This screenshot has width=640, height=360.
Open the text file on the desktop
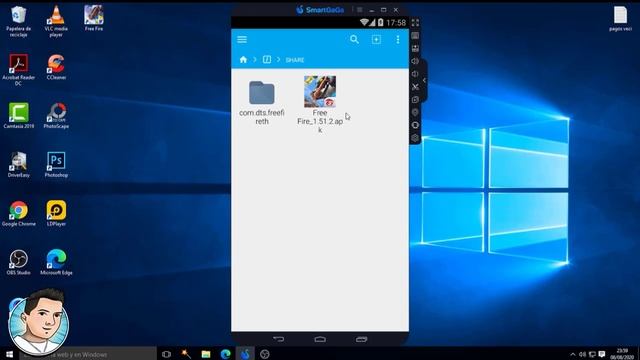pos(620,18)
